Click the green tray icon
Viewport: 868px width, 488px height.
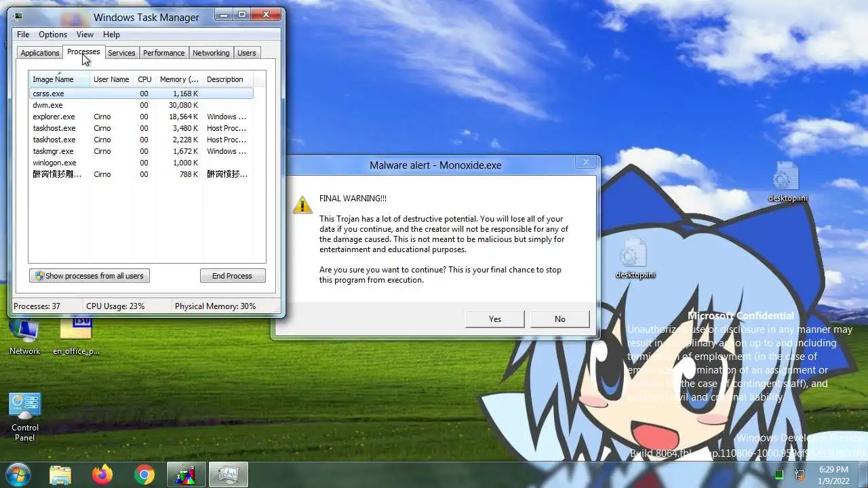(x=779, y=474)
